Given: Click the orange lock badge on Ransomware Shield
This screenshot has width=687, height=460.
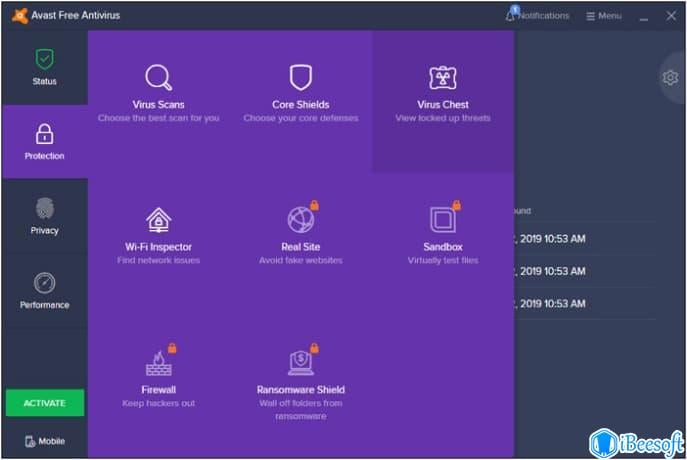Looking at the screenshot, I should point(315,348).
